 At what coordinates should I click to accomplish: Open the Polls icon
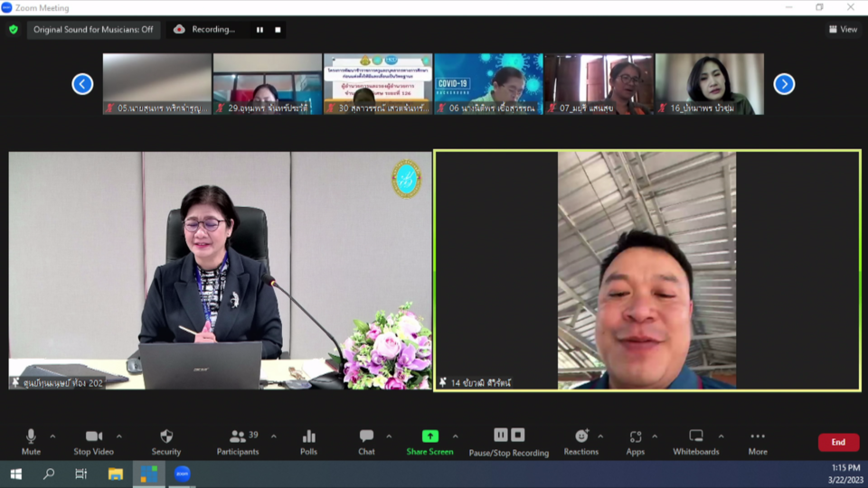[x=309, y=436]
